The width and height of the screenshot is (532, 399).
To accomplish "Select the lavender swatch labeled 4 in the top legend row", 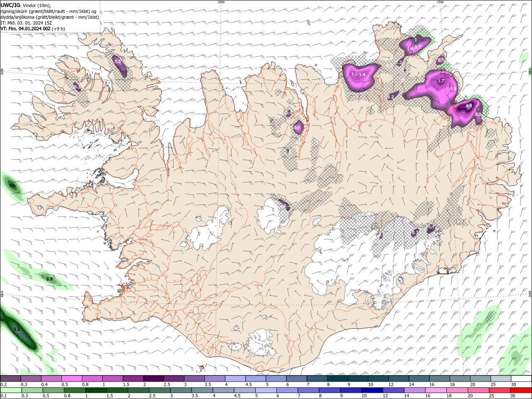I will [x=235, y=378].
